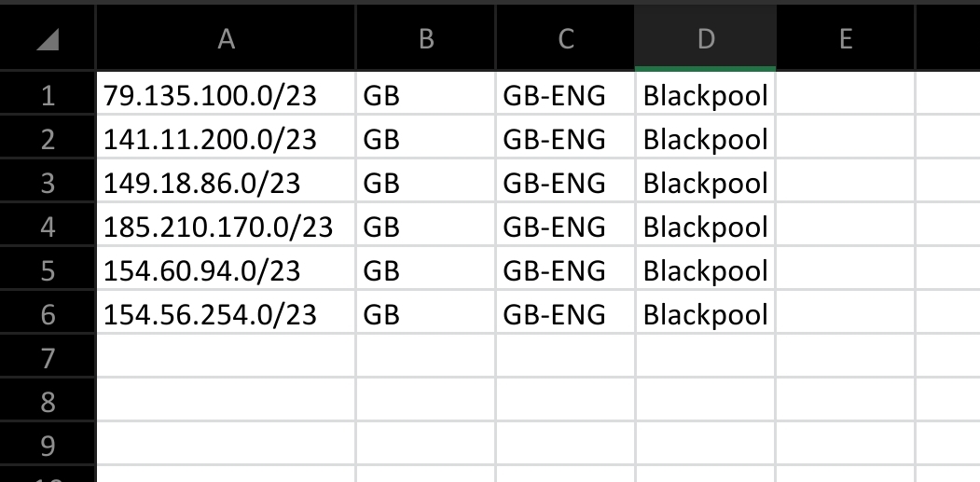Screen dimensions: 980x482
Task: Select column C header
Action: coord(566,37)
